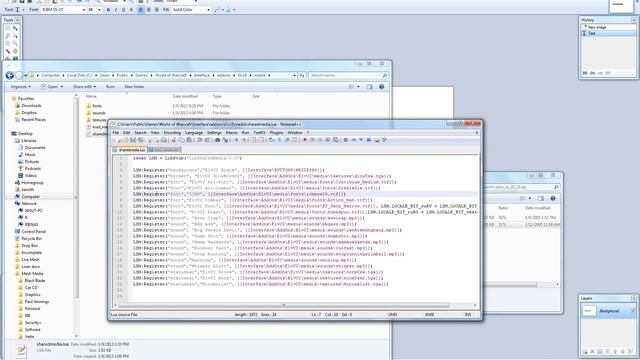Click Notepad++ Save All toolbar icon
This screenshot has width=640, height=360.
point(141,140)
